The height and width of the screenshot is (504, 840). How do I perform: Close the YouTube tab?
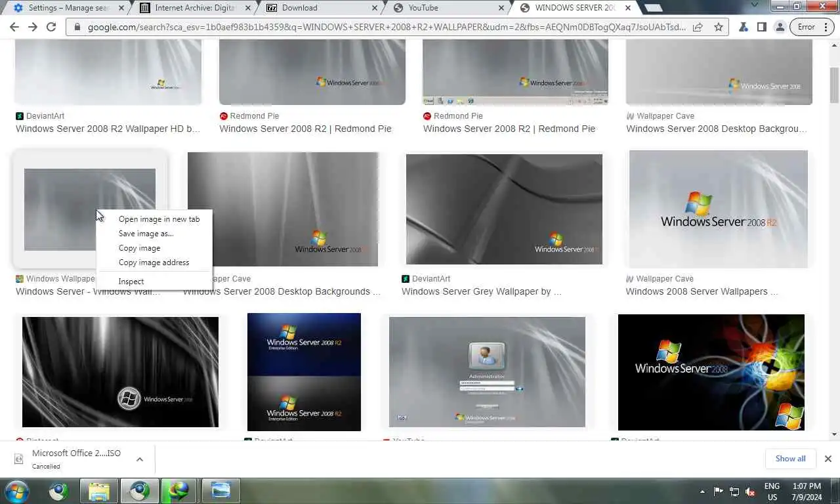click(501, 8)
